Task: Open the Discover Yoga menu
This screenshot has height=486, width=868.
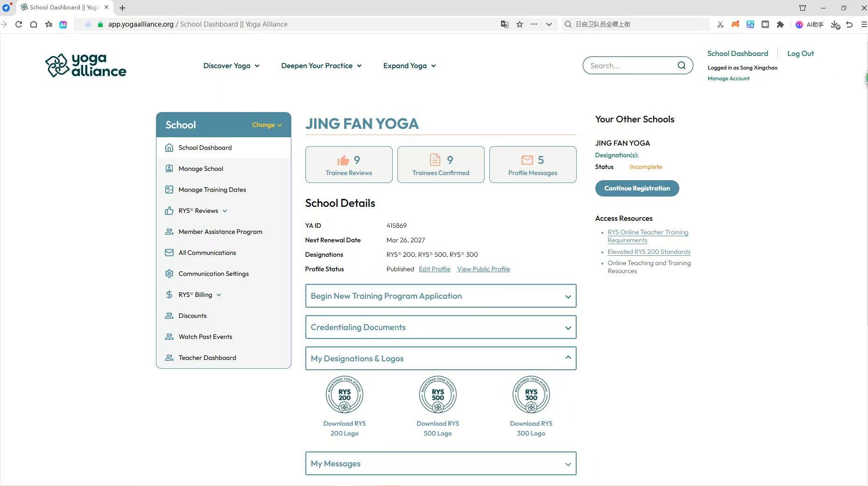Action: [x=231, y=66]
